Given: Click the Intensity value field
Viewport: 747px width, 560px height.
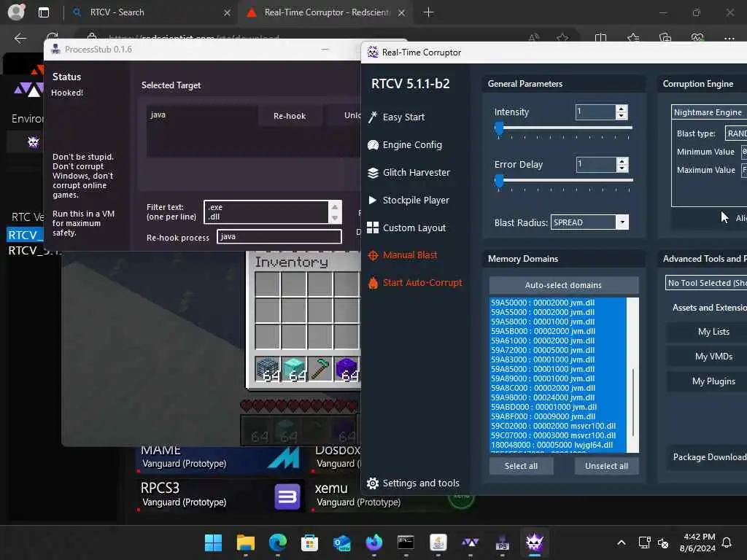Looking at the screenshot, I should 595,112.
